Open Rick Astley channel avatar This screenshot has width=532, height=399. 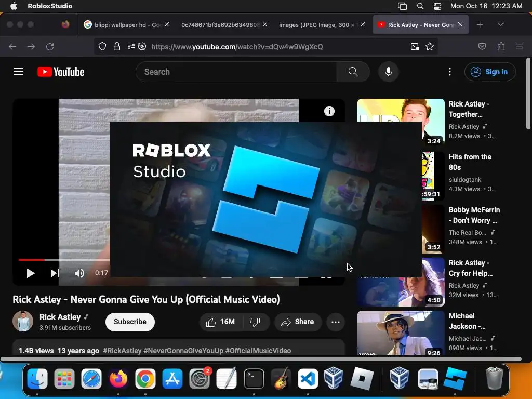tap(23, 321)
